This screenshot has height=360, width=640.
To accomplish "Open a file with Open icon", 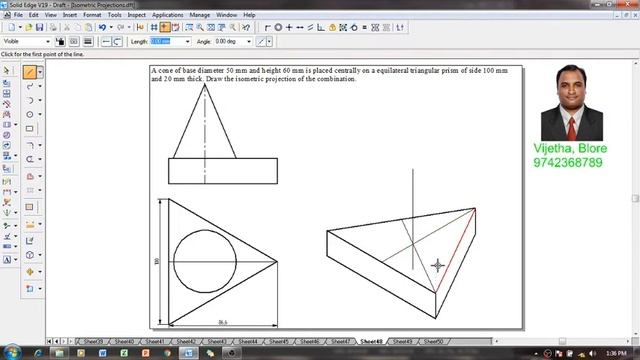I will (29, 28).
